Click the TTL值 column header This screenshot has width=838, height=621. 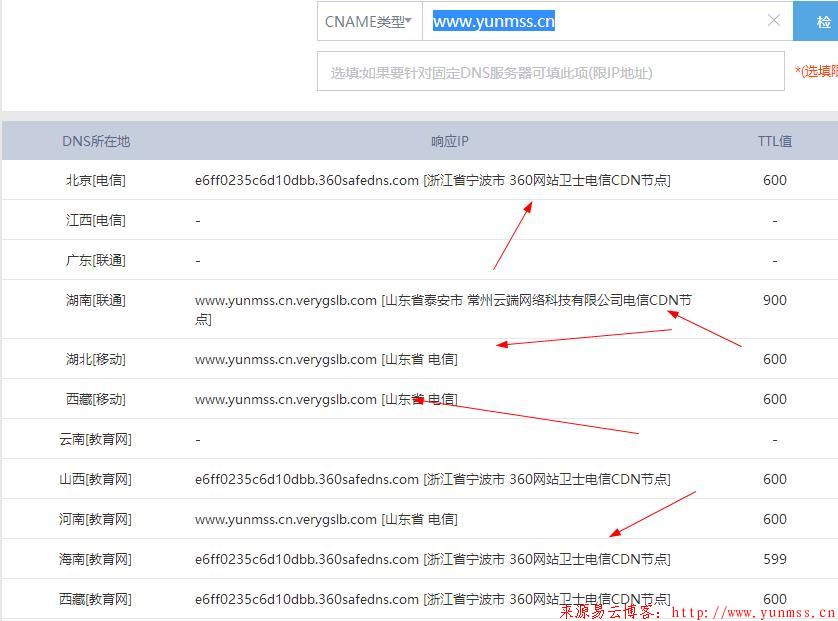click(774, 141)
